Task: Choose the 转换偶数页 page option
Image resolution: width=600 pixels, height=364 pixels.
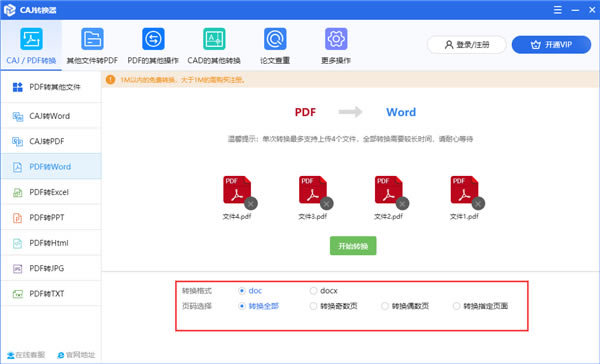Action: click(x=385, y=306)
